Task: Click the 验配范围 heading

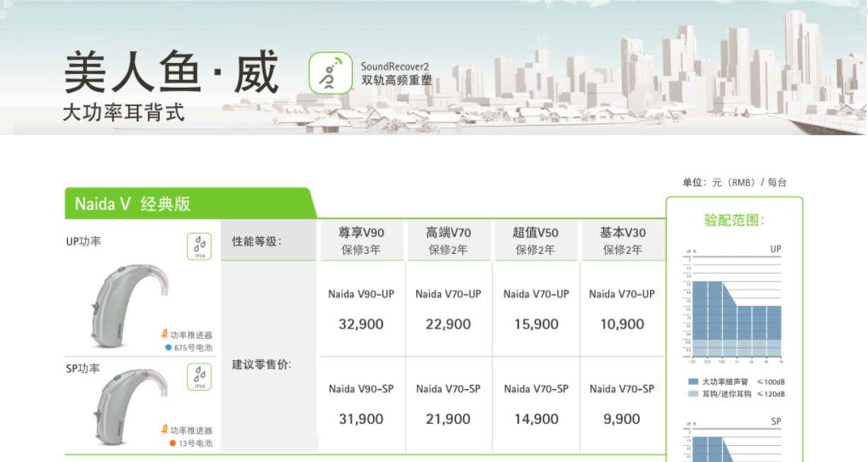Action: (734, 220)
